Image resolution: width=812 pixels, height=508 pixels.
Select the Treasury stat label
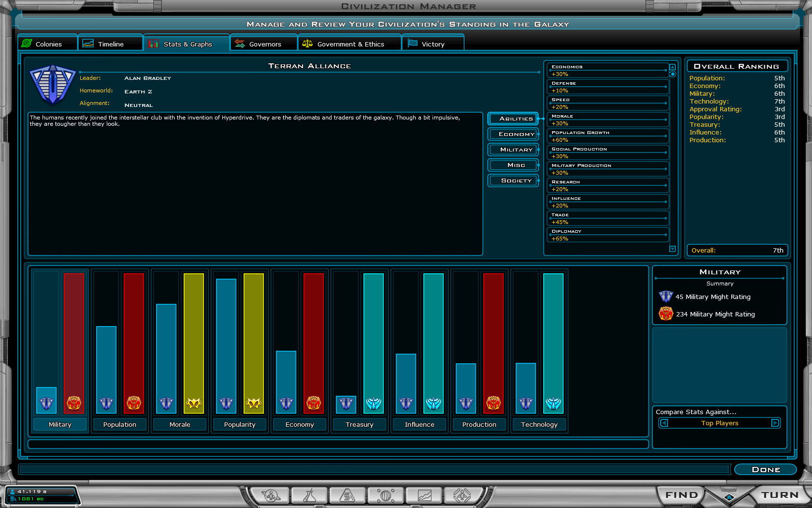pos(359,424)
